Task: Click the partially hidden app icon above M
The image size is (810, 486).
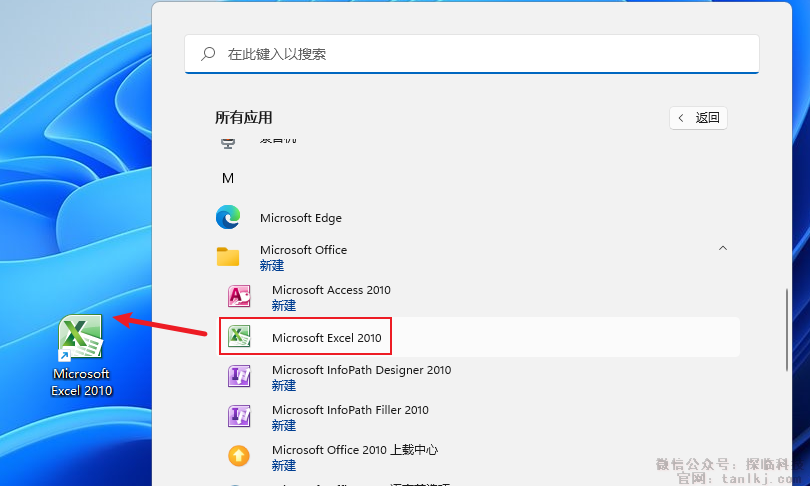Action: coord(228,143)
